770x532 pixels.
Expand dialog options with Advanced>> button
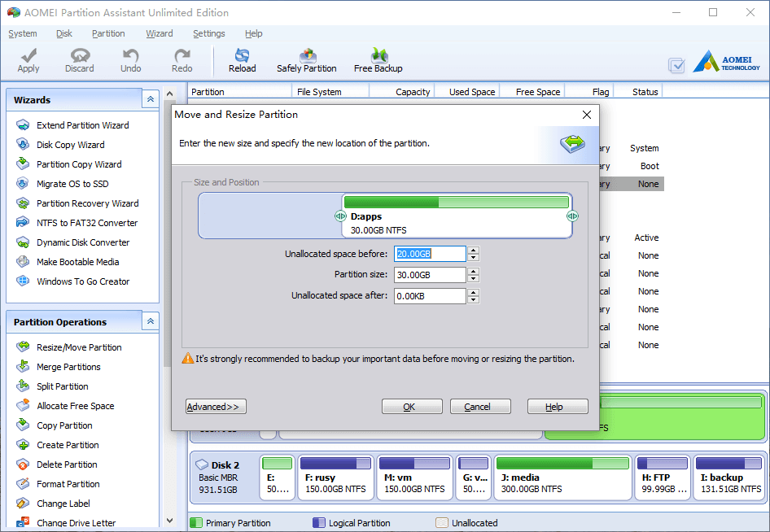(216, 407)
